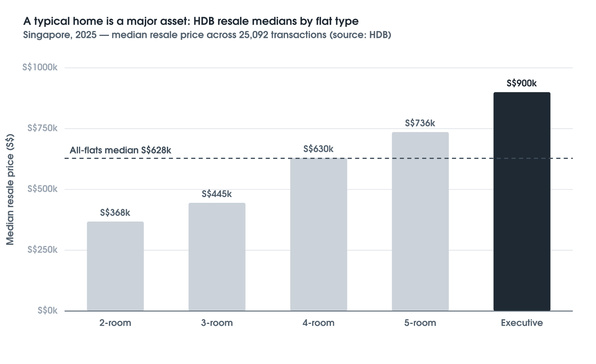596x364 pixels.
Task: Click the S$250k y-axis tick label
Action: (x=42, y=250)
